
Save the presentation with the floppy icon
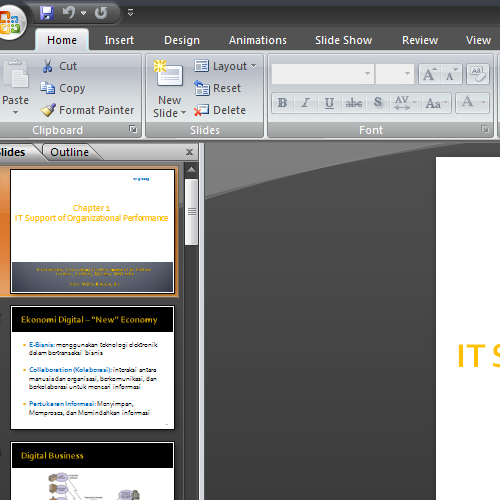click(x=47, y=13)
